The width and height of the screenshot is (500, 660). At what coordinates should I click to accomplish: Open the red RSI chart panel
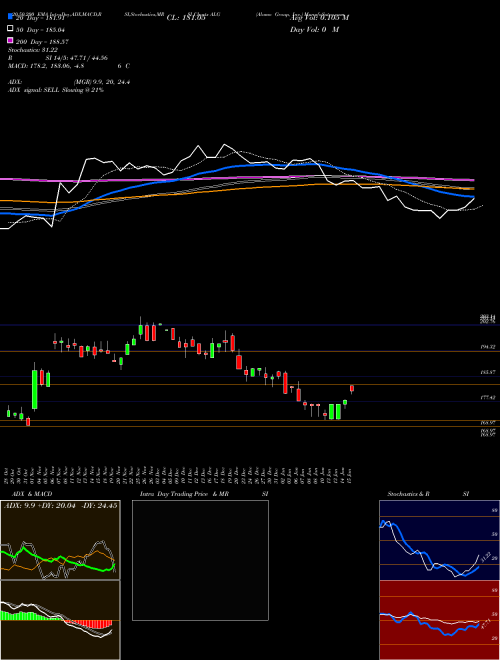click(x=439, y=620)
